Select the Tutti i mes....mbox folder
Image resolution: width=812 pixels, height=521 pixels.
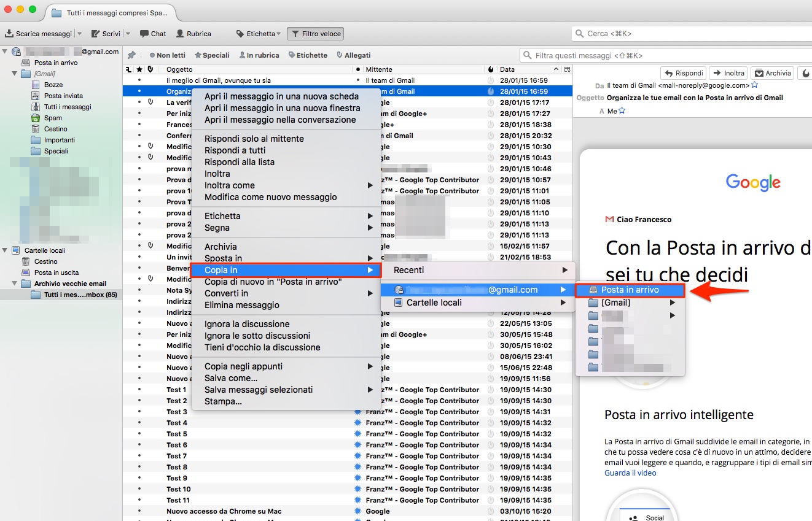[x=80, y=295]
